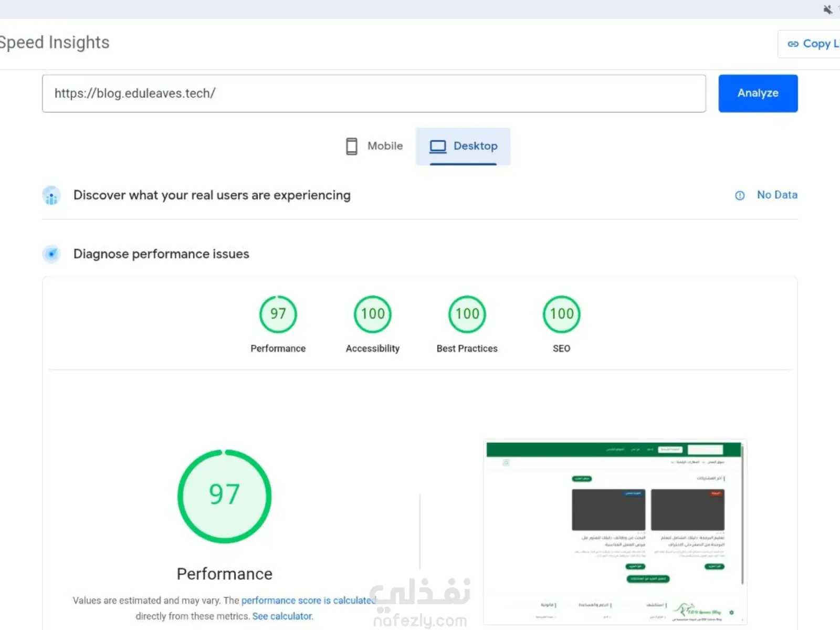This screenshot has height=630, width=840.
Task: Select the 97 Performance score gauge
Action: tap(278, 314)
